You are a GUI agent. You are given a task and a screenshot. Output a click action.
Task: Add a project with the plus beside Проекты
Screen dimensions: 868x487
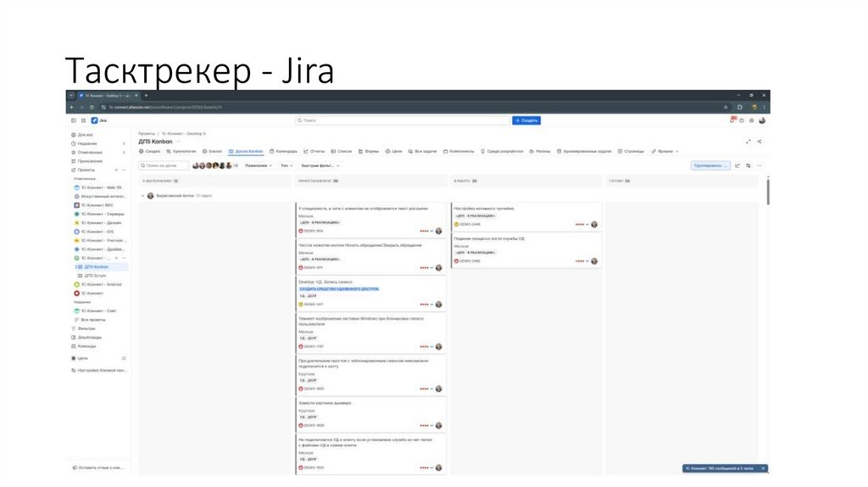tap(116, 170)
